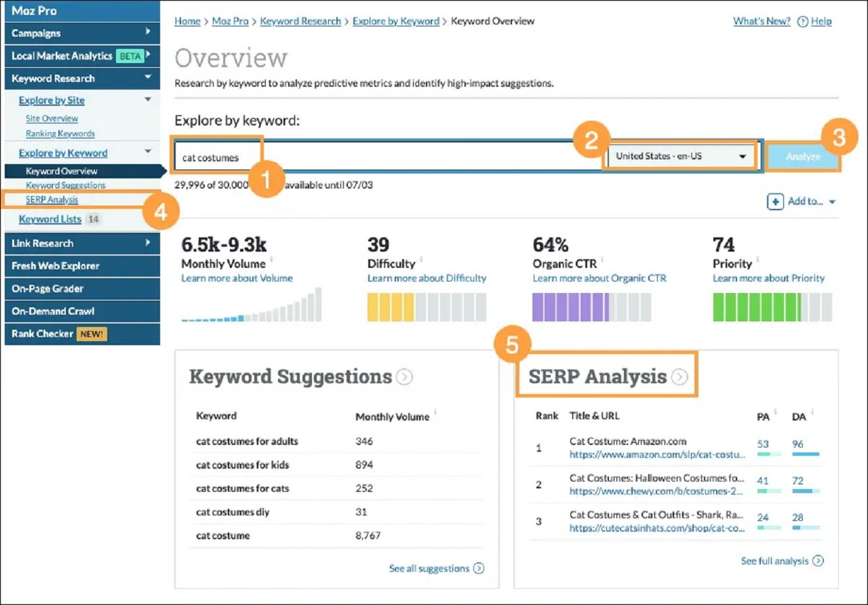Click the plus icon on Add to button

point(775,201)
